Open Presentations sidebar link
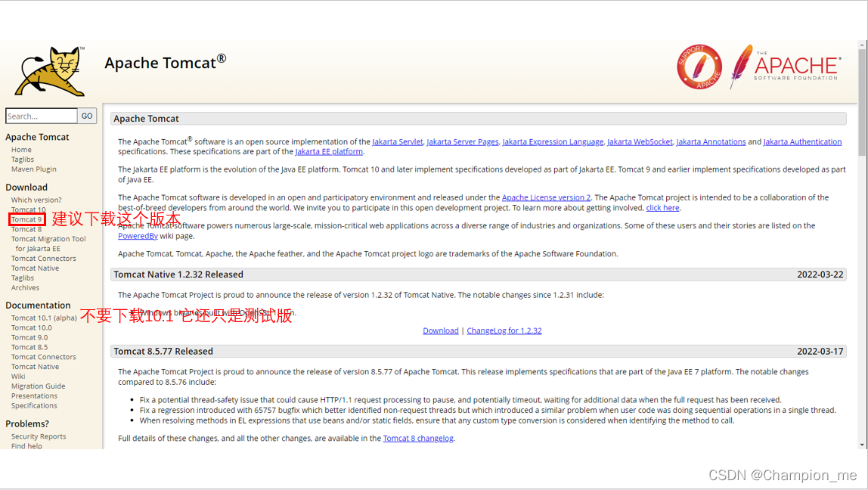The width and height of the screenshot is (868, 490). 34,396
